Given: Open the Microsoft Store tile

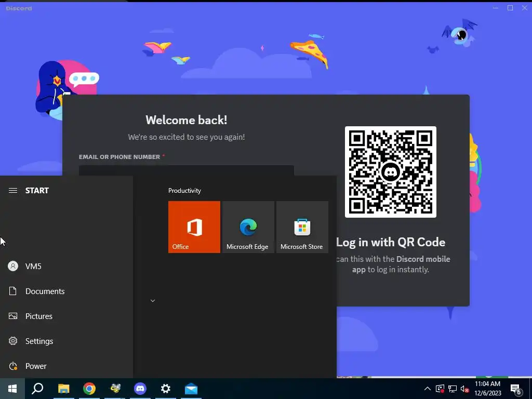Looking at the screenshot, I should coord(302,227).
